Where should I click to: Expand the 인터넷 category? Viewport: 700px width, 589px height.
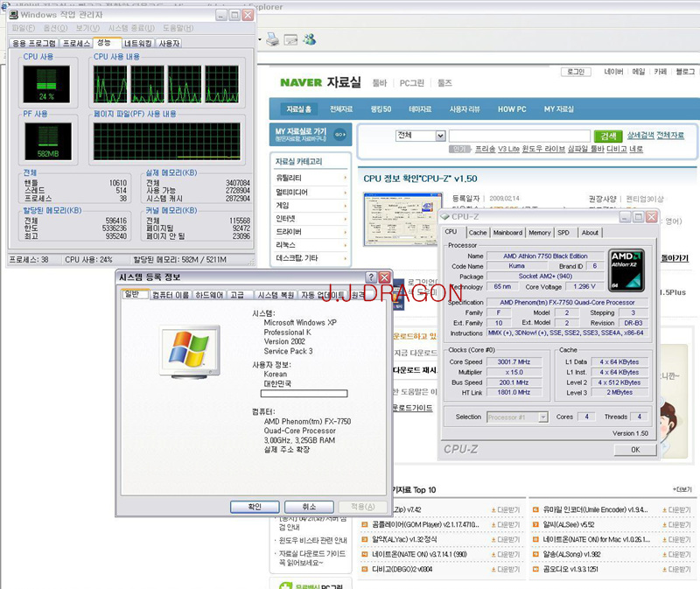point(346,219)
